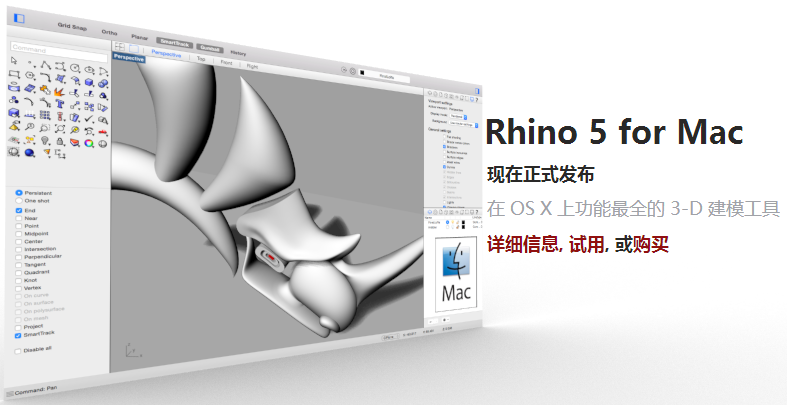This screenshot has width=787, height=405.
Task: Toggle the left sidebar panel icon
Action: 20,19
